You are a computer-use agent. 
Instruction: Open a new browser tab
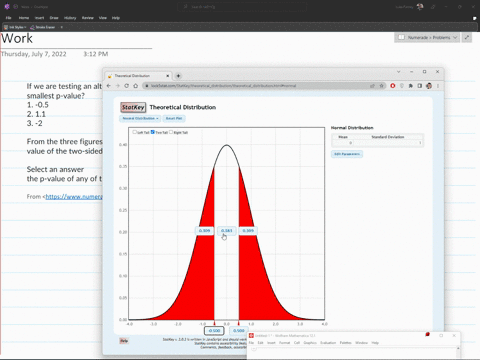coord(178,76)
